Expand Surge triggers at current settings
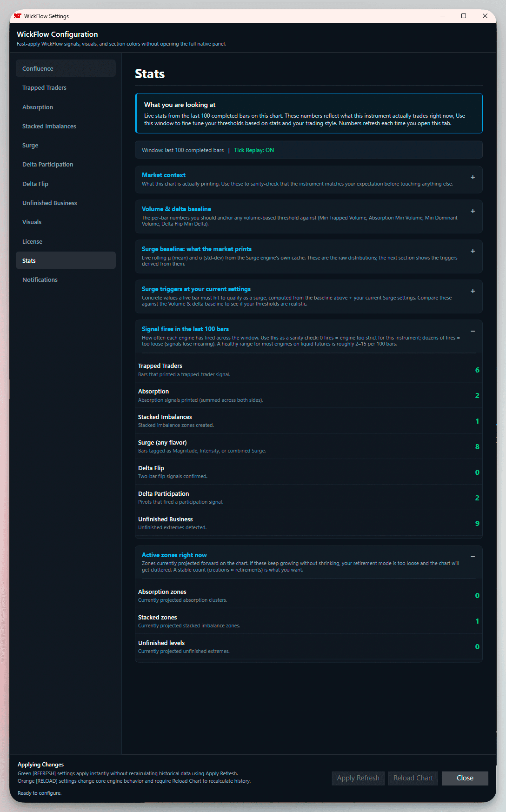 (473, 291)
